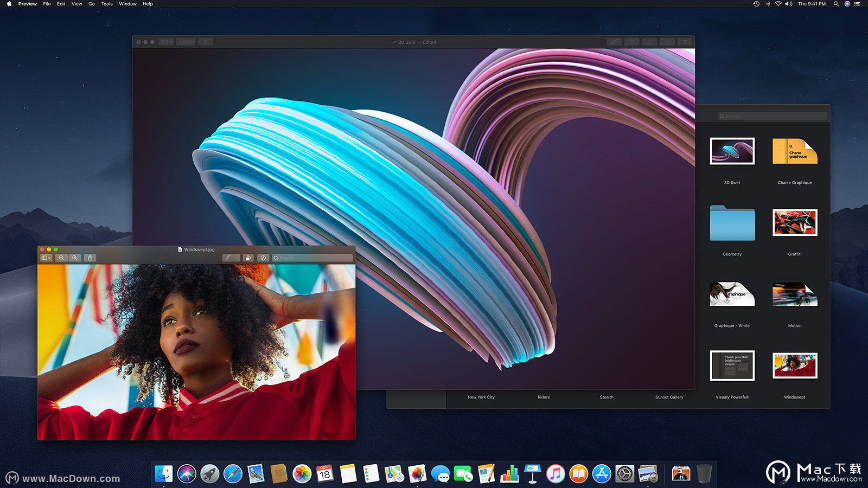Zoom out in the Windswept.jpg window
This screenshot has width=868, height=488.
tap(61, 258)
